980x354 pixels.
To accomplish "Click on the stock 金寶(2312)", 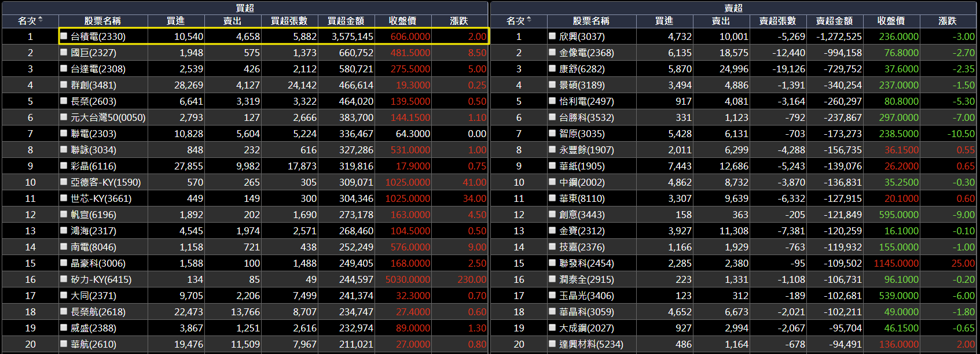I will pyautogui.click(x=582, y=231).
